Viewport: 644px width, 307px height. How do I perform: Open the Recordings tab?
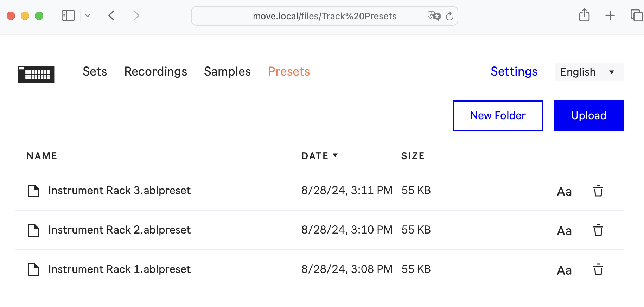(155, 71)
